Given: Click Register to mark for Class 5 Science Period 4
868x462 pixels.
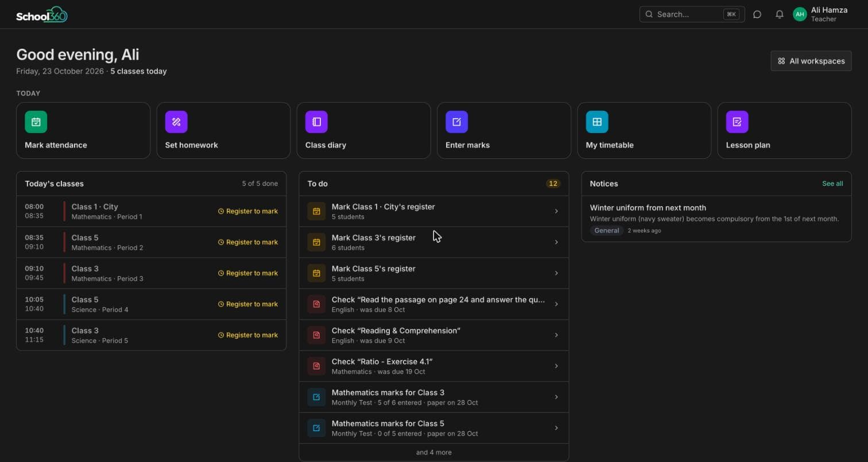Looking at the screenshot, I should coord(248,304).
